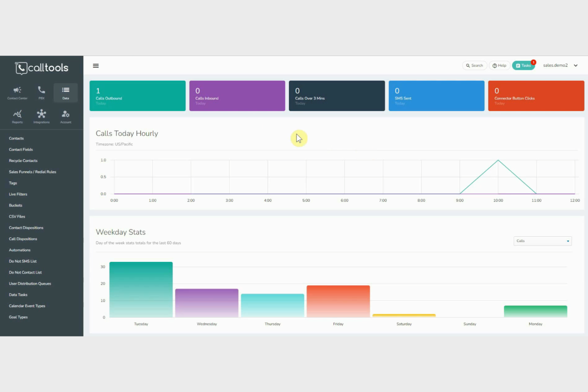This screenshot has width=588, height=392.
Task: Open the Search bar
Action: [474, 65]
